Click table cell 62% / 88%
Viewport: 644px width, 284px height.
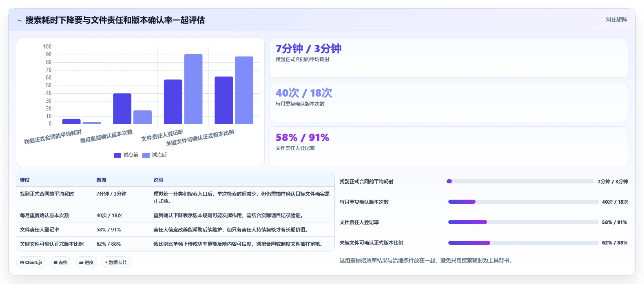click(x=108, y=244)
